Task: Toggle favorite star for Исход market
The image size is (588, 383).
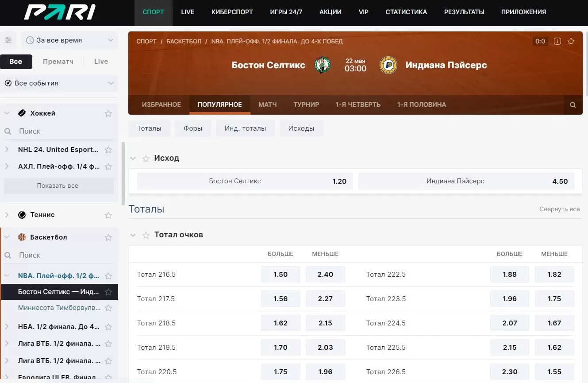Action: [x=146, y=159]
